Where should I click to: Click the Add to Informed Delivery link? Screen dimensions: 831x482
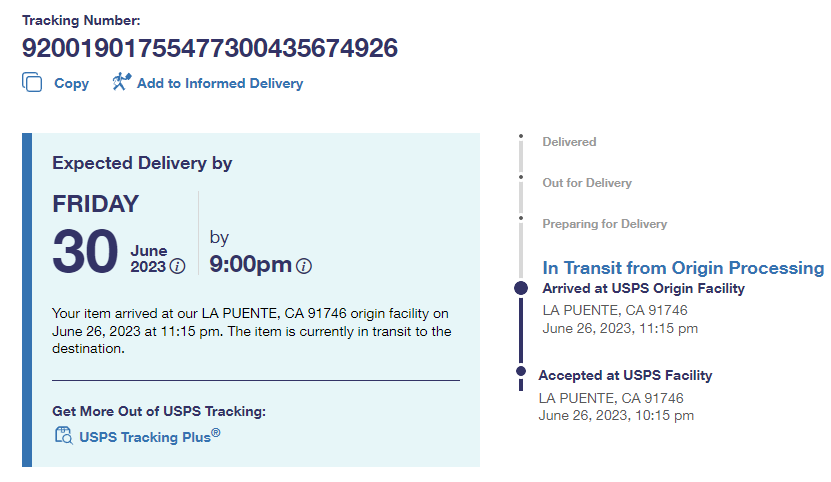pyautogui.click(x=220, y=84)
